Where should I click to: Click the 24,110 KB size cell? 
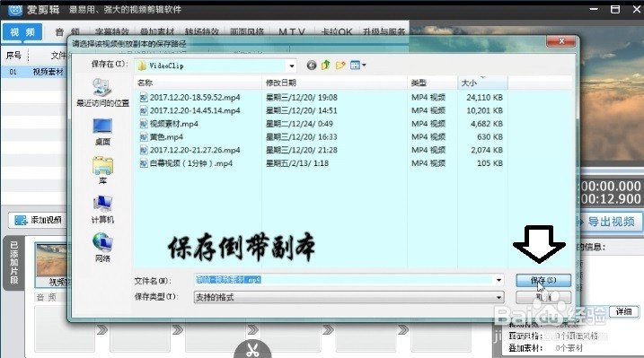coord(484,97)
